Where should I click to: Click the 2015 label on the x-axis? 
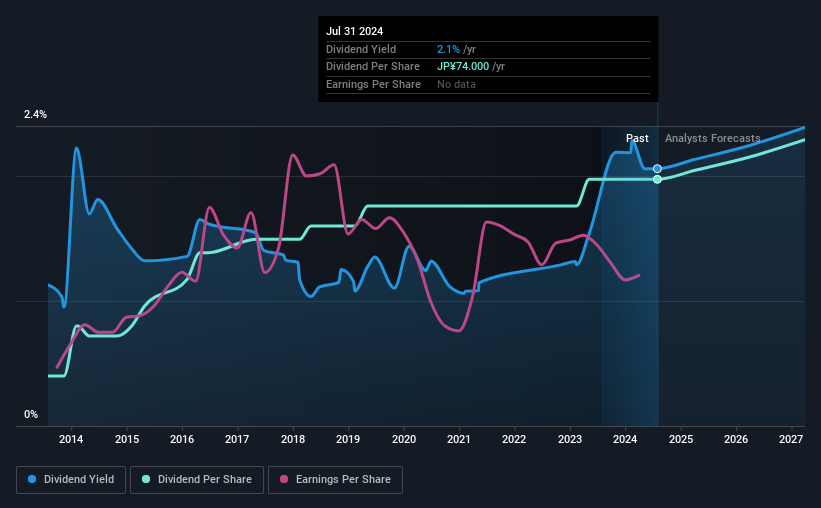tap(127, 439)
